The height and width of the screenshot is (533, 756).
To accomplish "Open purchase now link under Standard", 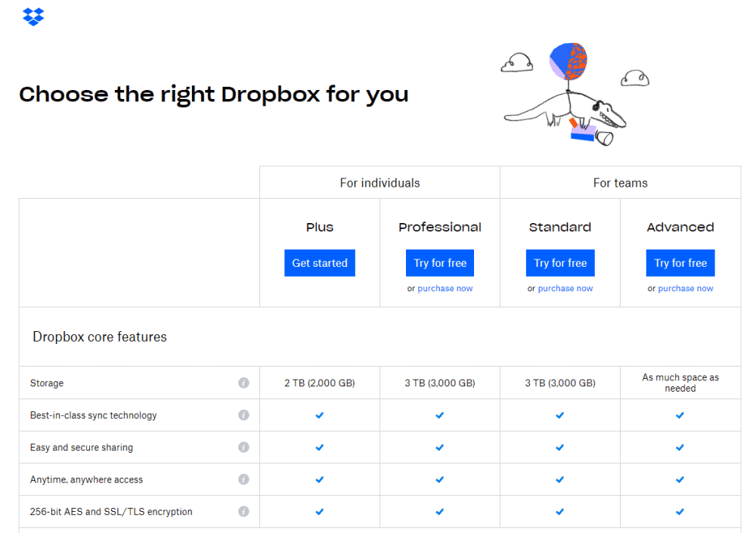I will [x=565, y=289].
